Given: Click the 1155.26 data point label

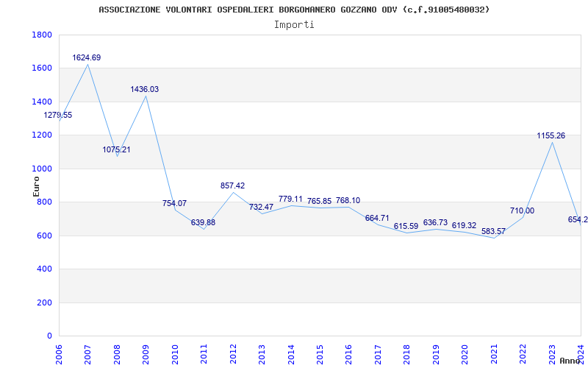Looking at the screenshot, I should pyautogui.click(x=551, y=136).
